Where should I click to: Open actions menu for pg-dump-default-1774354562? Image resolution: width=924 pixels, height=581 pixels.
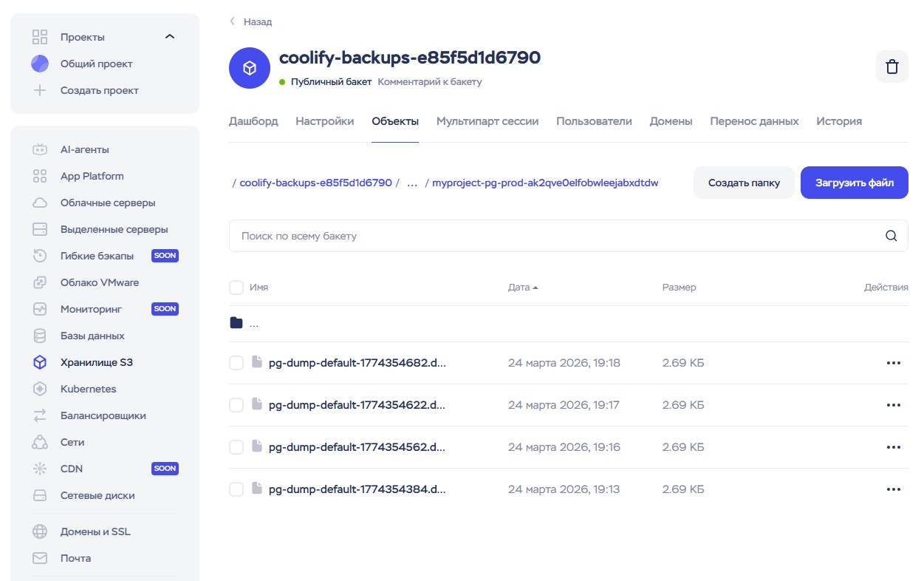coord(894,447)
